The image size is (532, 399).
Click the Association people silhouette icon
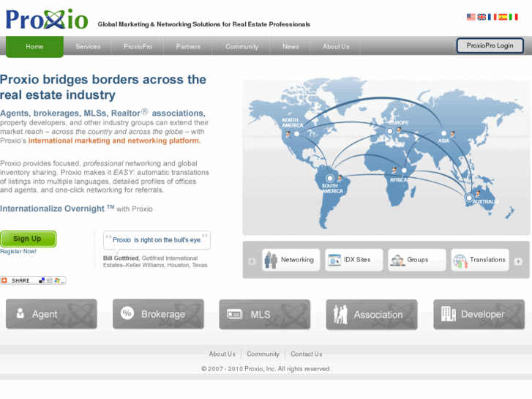[340, 315]
